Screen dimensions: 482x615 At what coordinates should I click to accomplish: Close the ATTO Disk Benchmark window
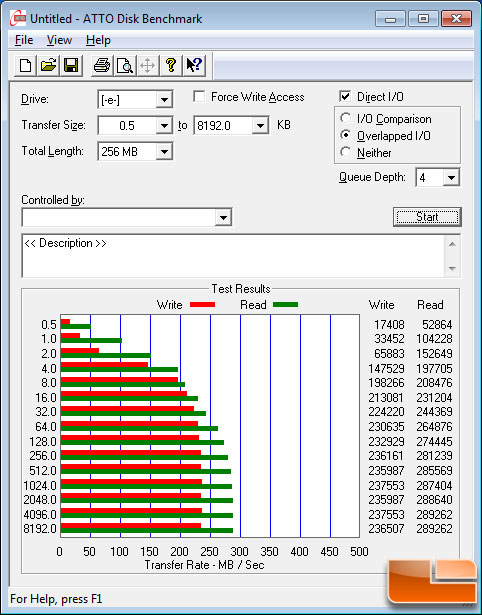456,18
